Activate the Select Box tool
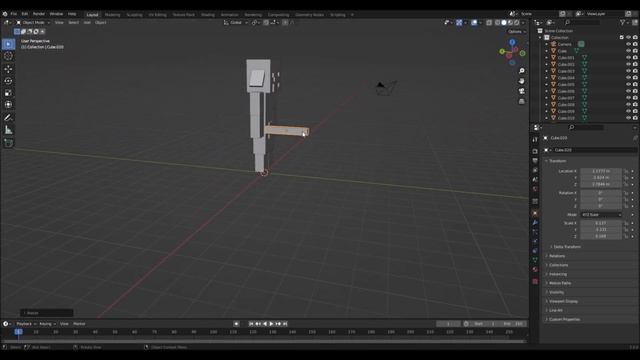Screen dimensions: 640x360 pos(8,44)
